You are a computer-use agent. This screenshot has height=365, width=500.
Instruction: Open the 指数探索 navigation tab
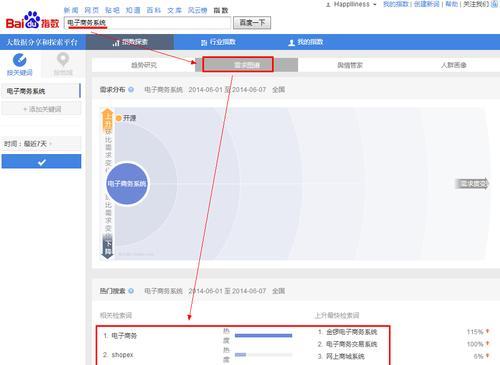pos(130,42)
